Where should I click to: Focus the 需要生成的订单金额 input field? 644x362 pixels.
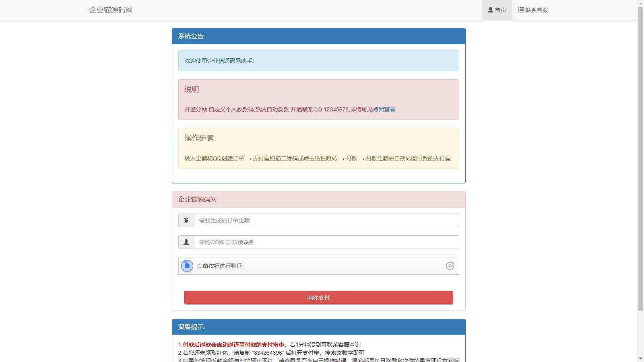[x=326, y=220]
